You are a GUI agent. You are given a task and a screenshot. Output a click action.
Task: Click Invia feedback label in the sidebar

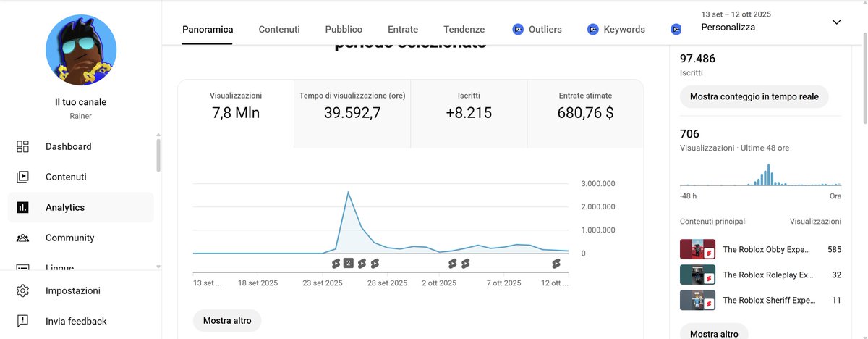[76, 321]
